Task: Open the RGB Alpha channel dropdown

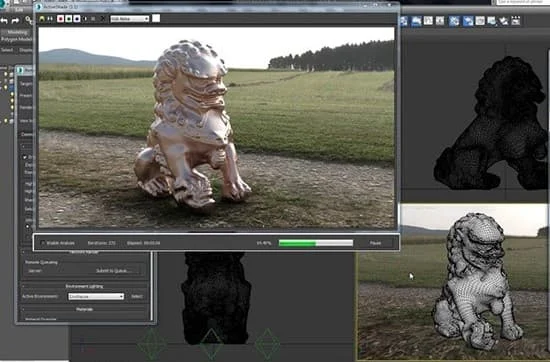Action: click(x=130, y=19)
